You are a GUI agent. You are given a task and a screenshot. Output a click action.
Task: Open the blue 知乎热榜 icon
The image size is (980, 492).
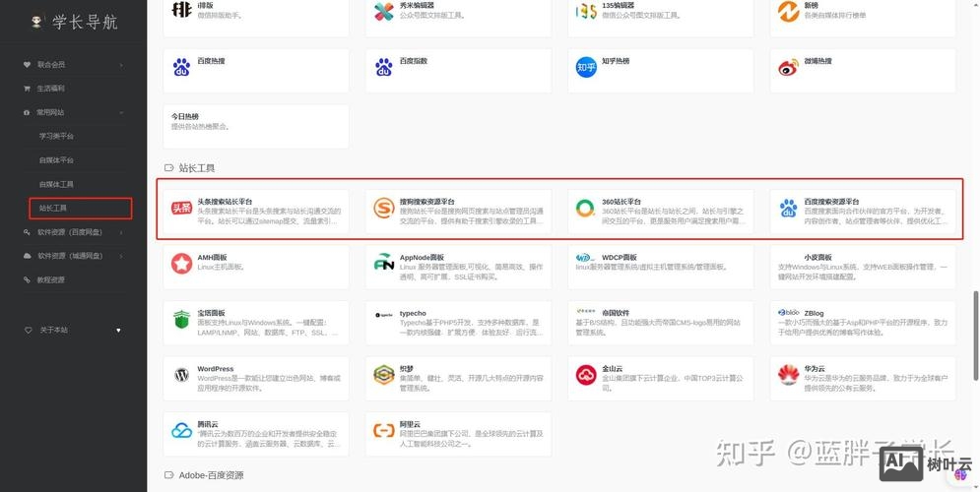coord(586,67)
